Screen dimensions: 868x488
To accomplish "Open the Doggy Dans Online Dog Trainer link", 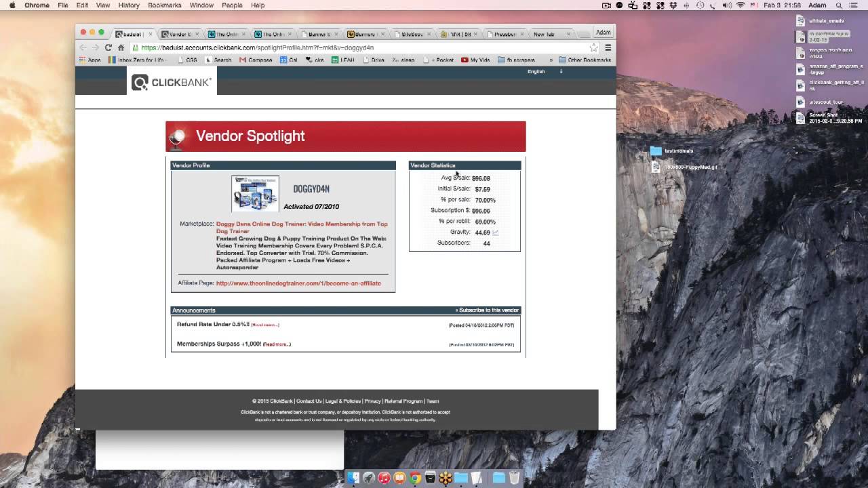I will click(x=302, y=227).
